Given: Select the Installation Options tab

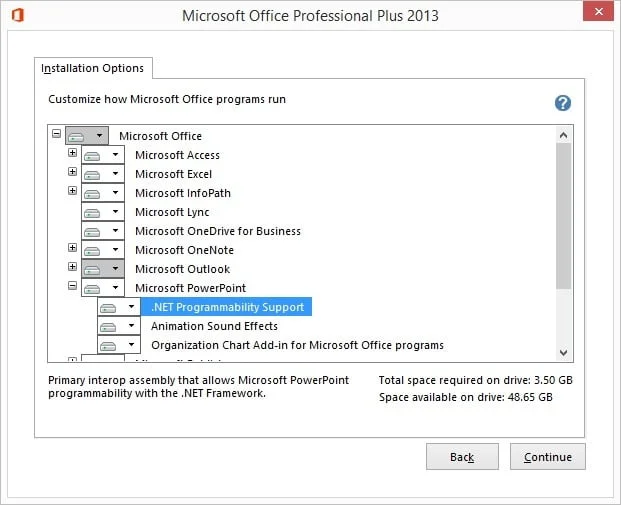Looking at the screenshot, I should coord(93,68).
